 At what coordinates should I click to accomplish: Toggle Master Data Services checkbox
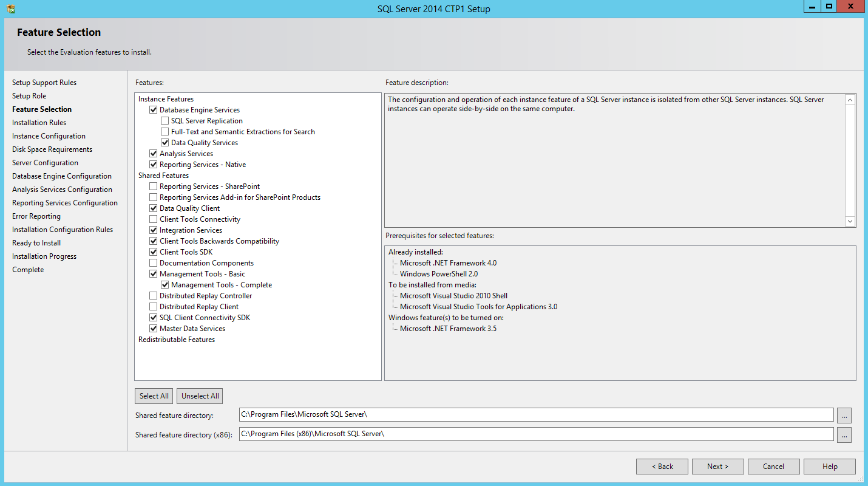pos(153,329)
